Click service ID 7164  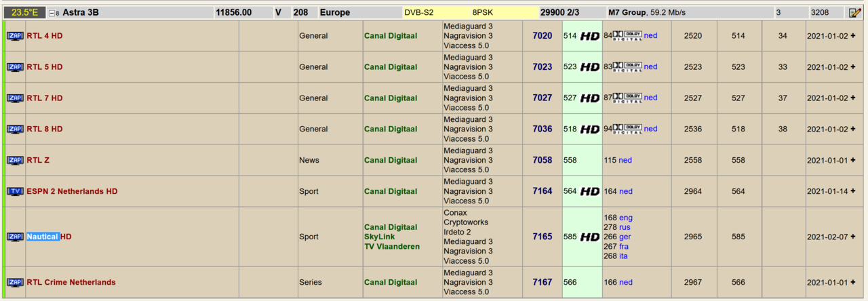tap(542, 191)
